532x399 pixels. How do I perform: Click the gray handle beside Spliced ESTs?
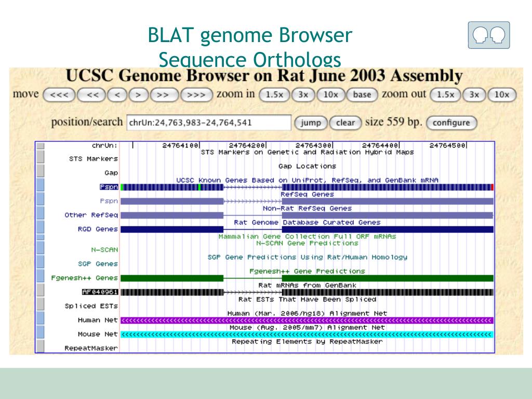(x=41, y=303)
